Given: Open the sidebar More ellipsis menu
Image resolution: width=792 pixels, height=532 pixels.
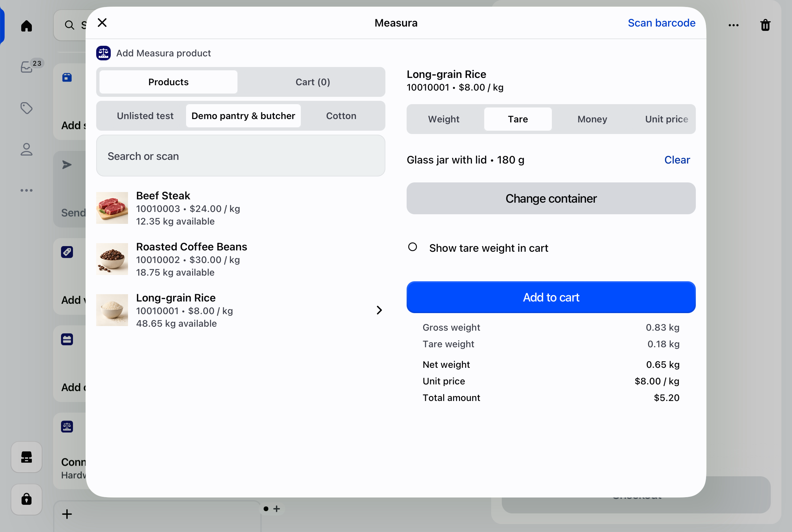Looking at the screenshot, I should 27,190.
